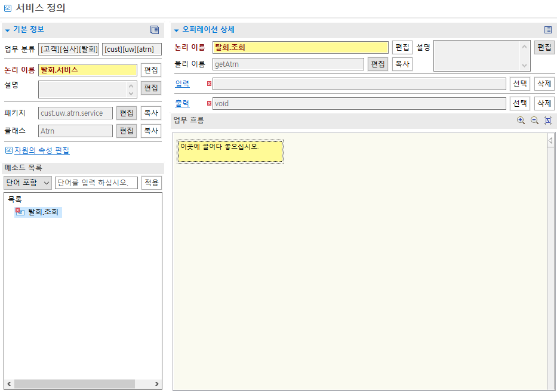
Task: Click the copy icon beside the 오퍼레이션 상세 header
Action: [x=547, y=29]
